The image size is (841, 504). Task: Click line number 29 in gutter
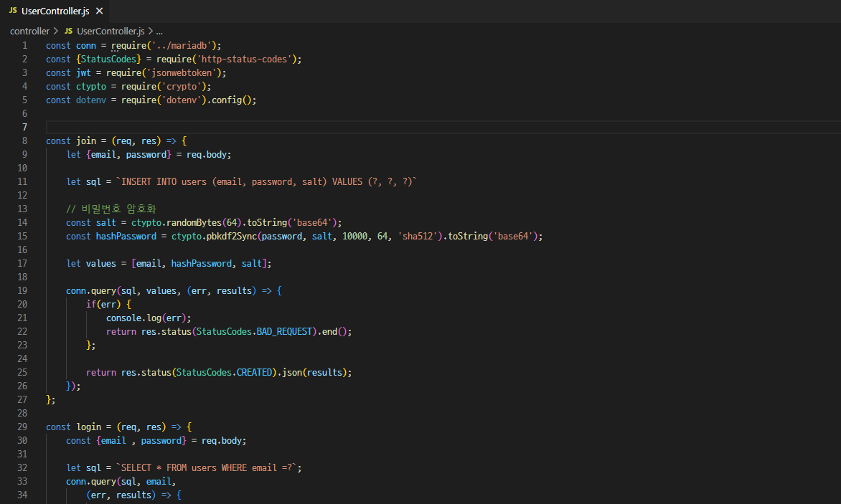pyautogui.click(x=22, y=427)
